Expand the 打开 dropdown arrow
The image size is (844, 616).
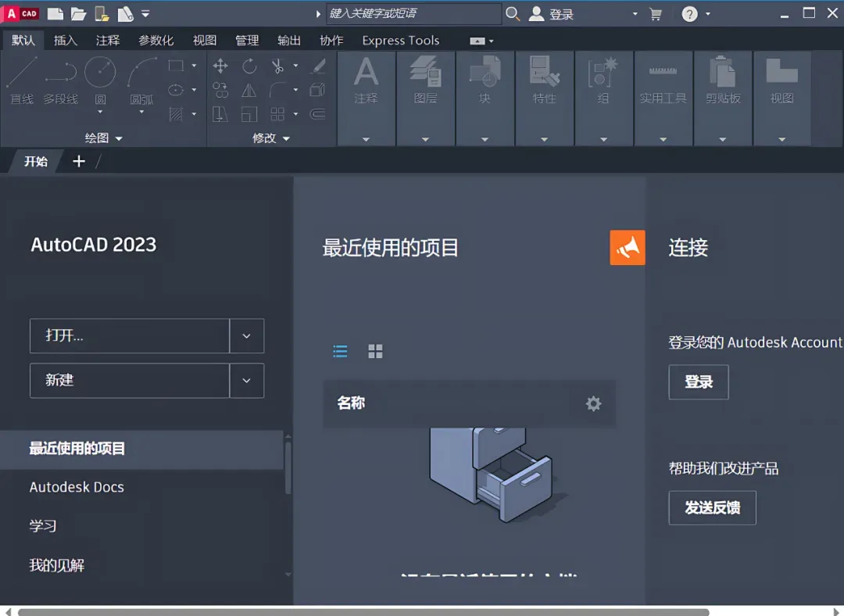coord(246,335)
